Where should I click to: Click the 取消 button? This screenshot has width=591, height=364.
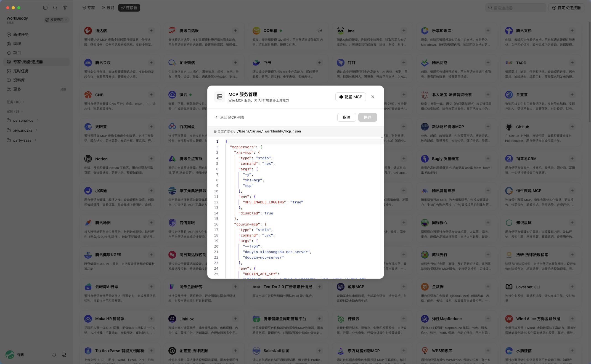point(346,117)
